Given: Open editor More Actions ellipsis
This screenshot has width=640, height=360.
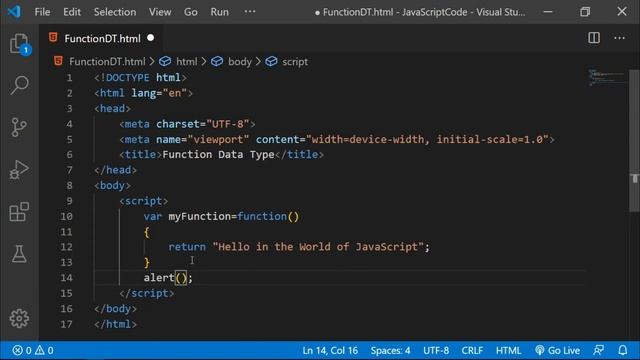Looking at the screenshot, I should 619,38.
